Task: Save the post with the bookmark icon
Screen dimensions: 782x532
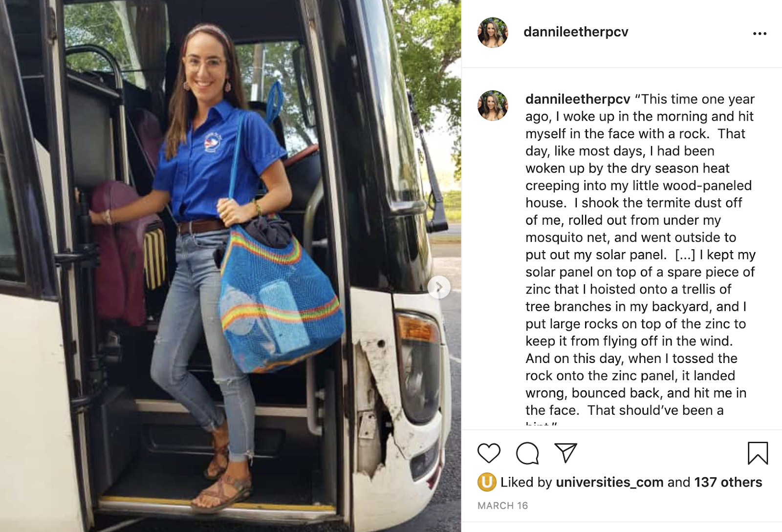Action: 758,453
